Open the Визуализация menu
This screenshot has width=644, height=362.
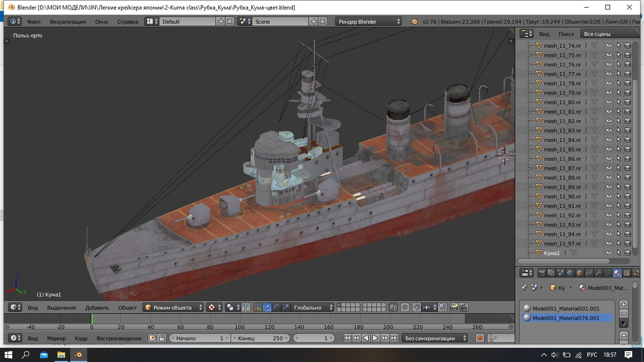(x=68, y=22)
